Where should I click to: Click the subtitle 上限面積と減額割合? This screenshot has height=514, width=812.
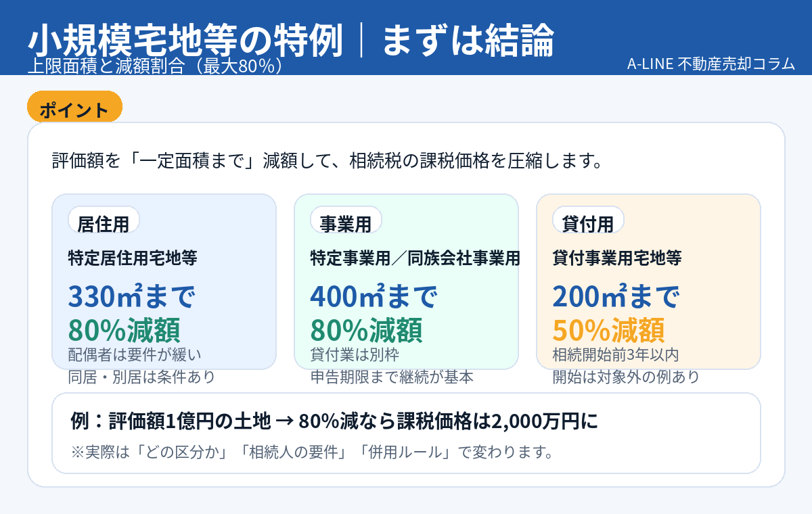coord(156,66)
